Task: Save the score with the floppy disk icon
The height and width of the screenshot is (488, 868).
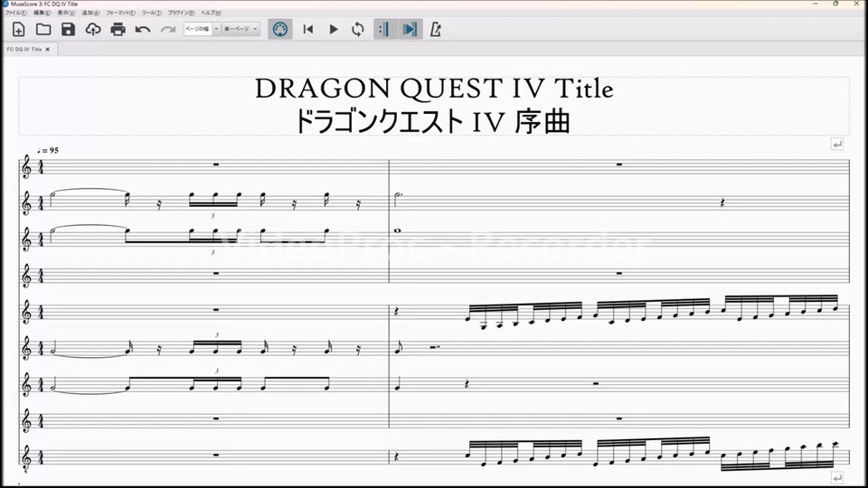Action: pyautogui.click(x=68, y=29)
